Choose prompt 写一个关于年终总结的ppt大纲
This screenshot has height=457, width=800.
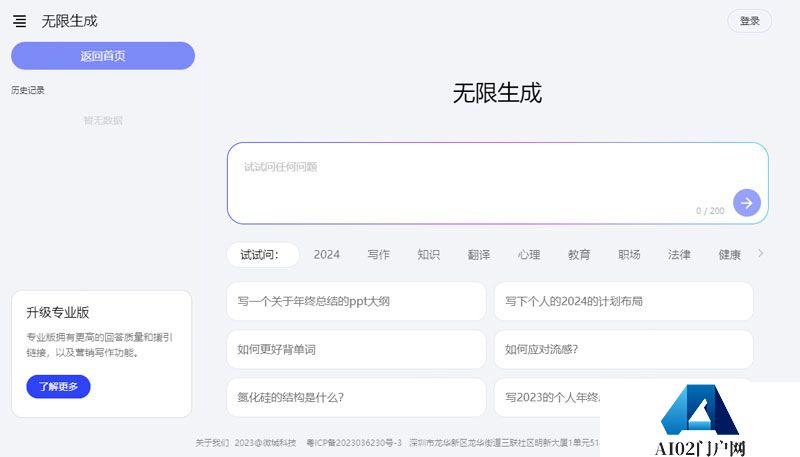(x=356, y=301)
